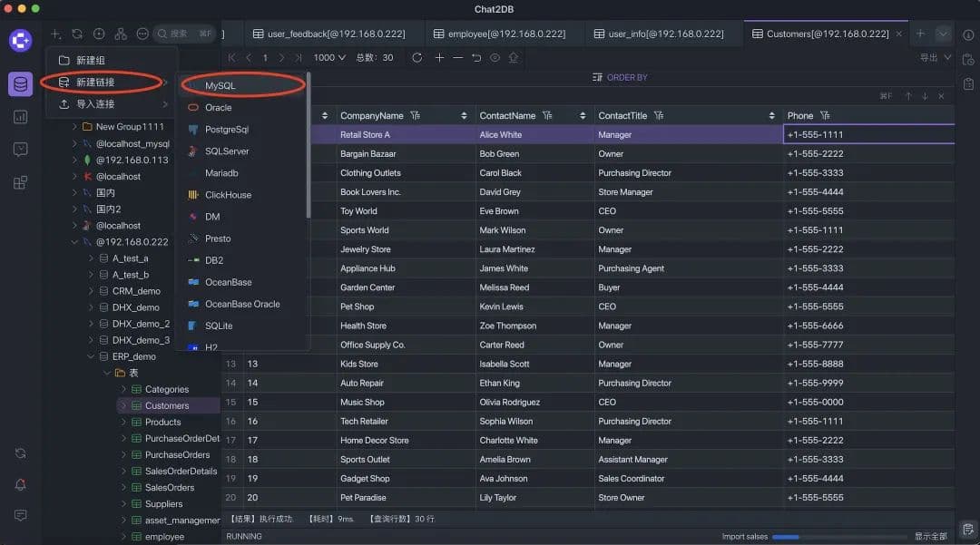The width and height of the screenshot is (980, 545).
Task: Click the notification bell icon in sidebar
Action: tap(20, 484)
